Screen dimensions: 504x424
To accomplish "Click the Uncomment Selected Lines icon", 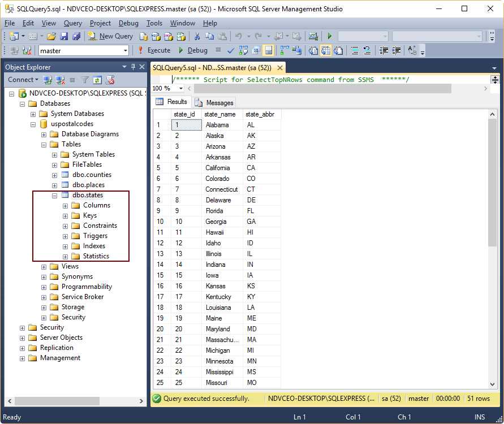I will tap(367, 50).
